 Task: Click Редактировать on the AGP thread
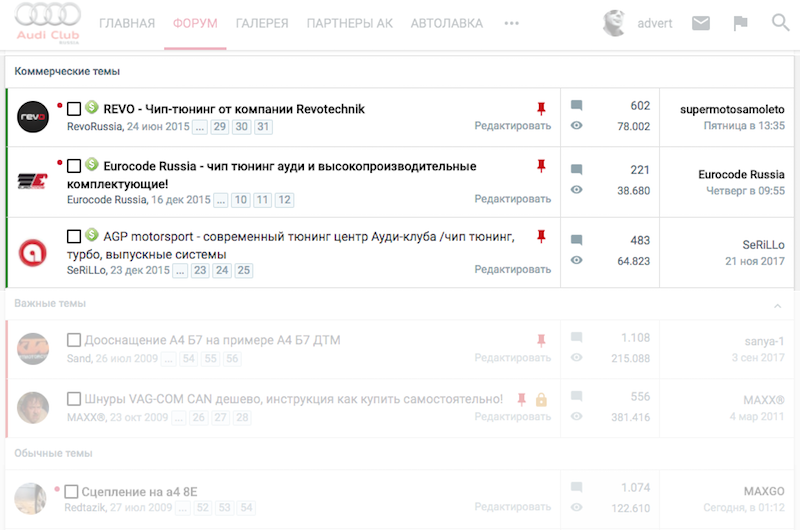pos(513,269)
